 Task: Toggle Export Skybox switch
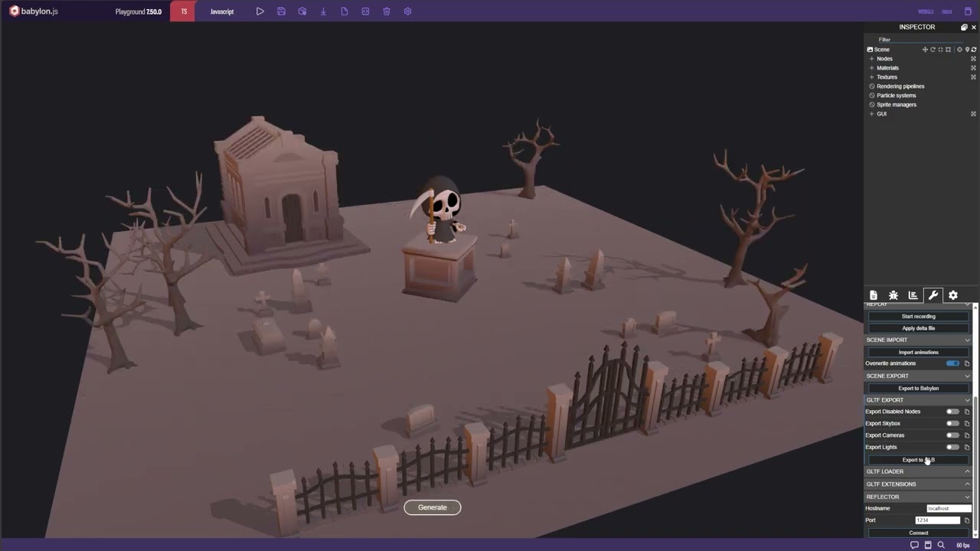pos(952,423)
